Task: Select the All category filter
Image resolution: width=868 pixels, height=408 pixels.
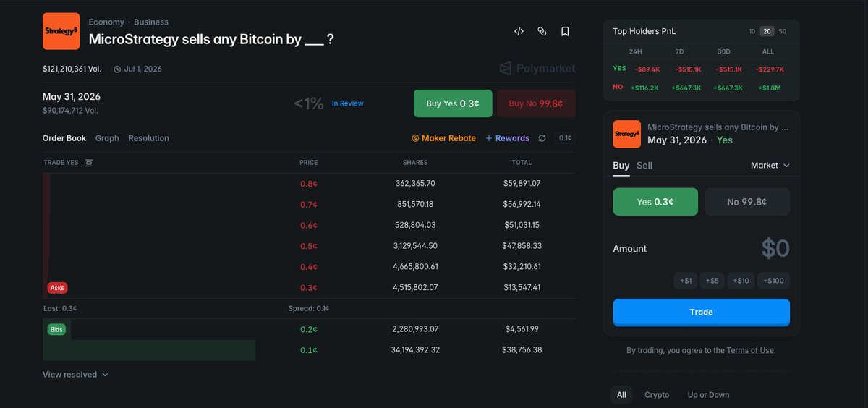Action: [x=621, y=395]
